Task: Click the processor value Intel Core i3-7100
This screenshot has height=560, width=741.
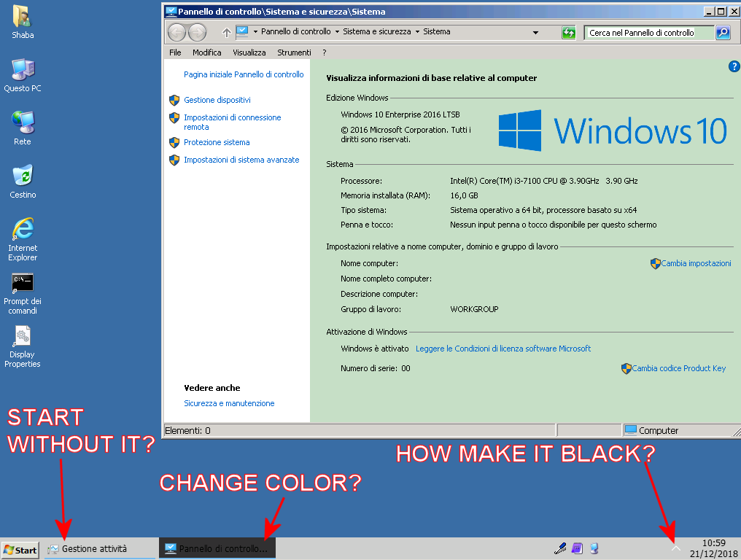Action: (543, 181)
